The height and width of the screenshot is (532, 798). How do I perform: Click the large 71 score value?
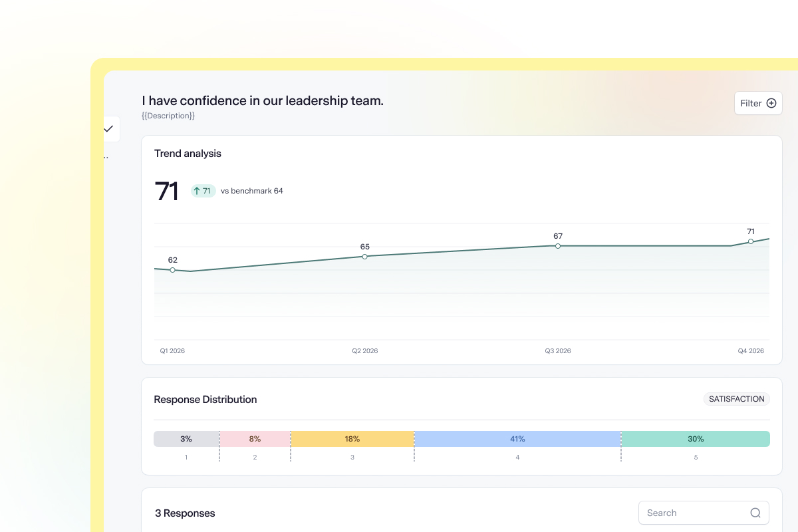click(167, 192)
